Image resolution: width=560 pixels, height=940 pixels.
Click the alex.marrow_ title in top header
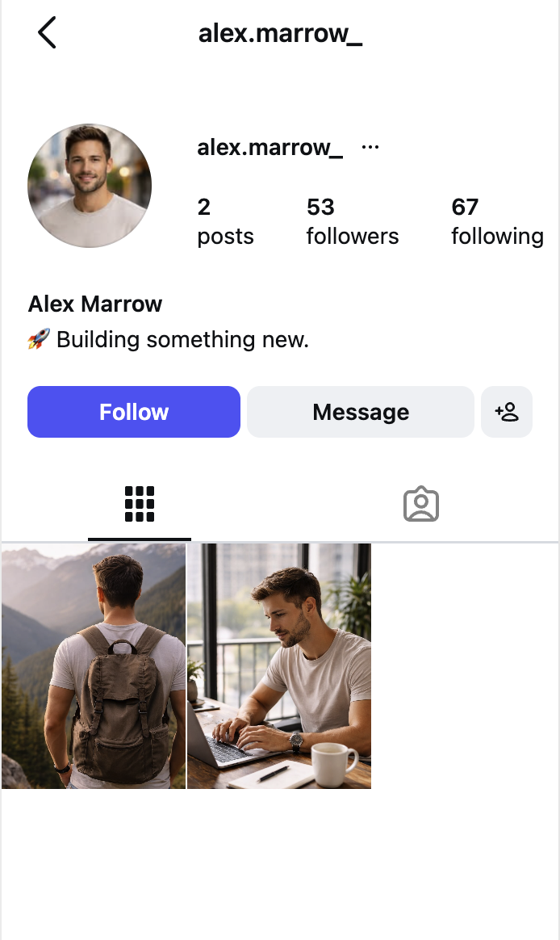click(x=280, y=35)
